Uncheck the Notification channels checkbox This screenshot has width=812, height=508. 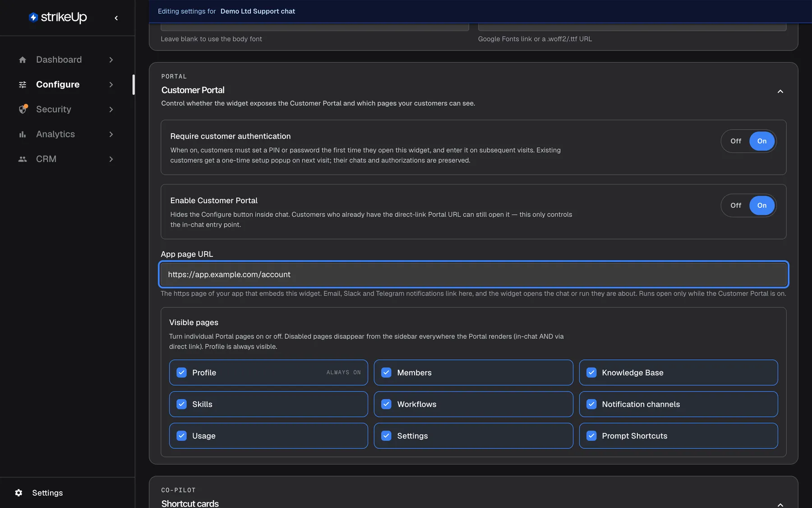[591, 404]
